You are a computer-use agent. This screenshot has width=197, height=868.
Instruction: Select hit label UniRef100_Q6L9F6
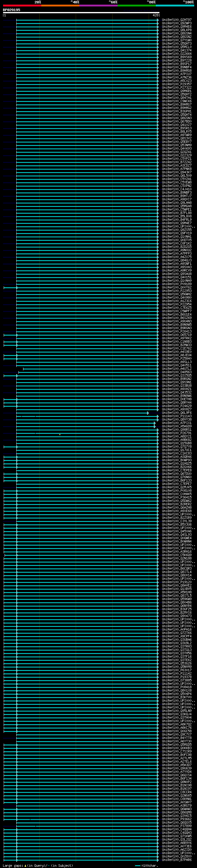177,413
